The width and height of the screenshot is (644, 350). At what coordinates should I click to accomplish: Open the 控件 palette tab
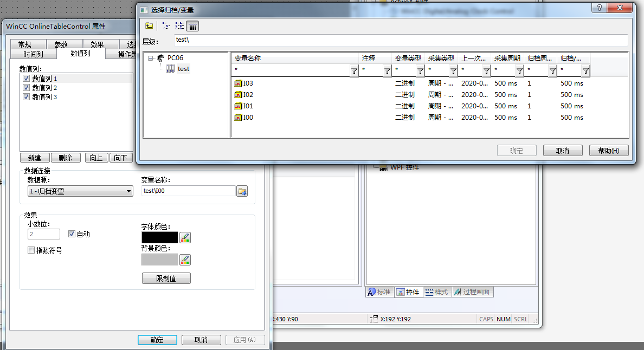click(x=408, y=291)
